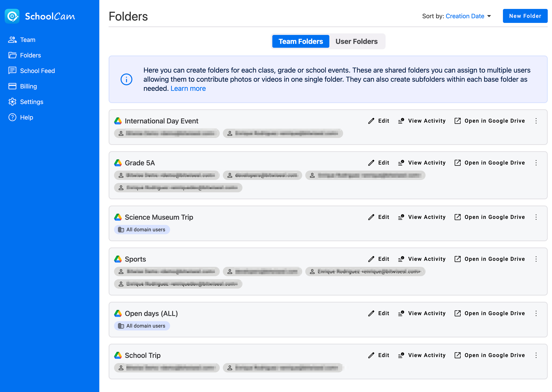The height and width of the screenshot is (392, 552).
Task: Open School Feed in the sidebar
Action: click(x=37, y=71)
